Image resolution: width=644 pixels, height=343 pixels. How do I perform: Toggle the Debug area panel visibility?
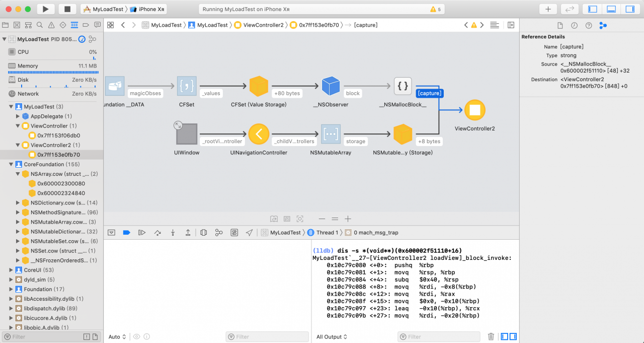coord(611,9)
